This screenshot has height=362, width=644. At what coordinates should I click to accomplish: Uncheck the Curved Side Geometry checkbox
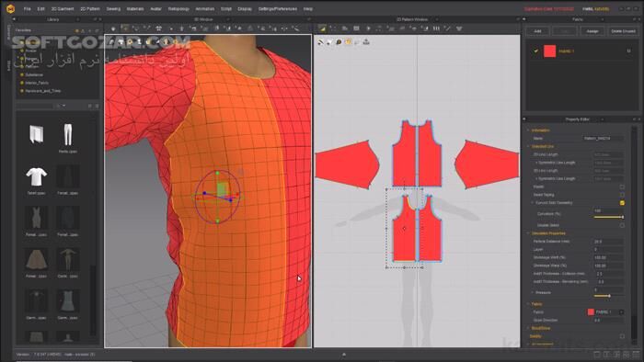pos(622,203)
